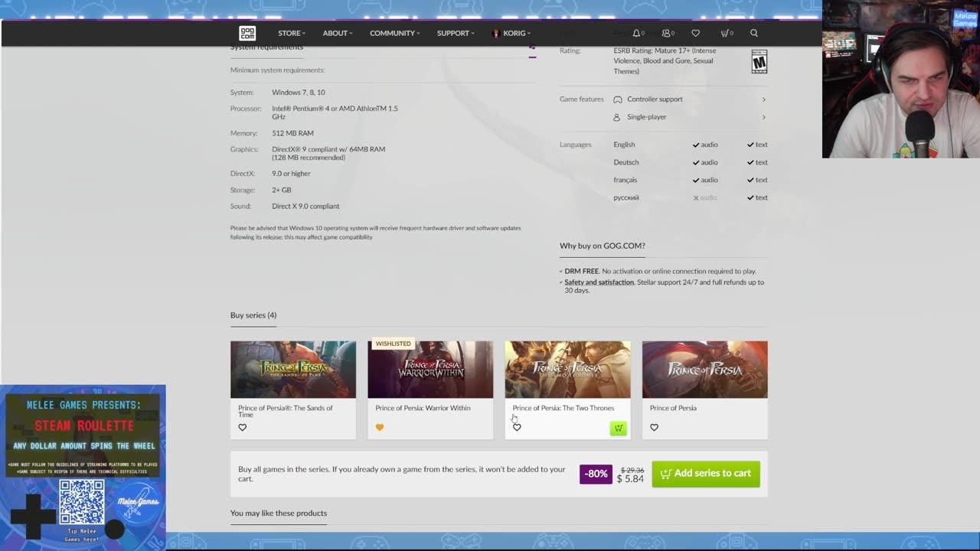Toggle wishlist heart on The Two Thrones
Image resolution: width=980 pixels, height=551 pixels.
(517, 428)
